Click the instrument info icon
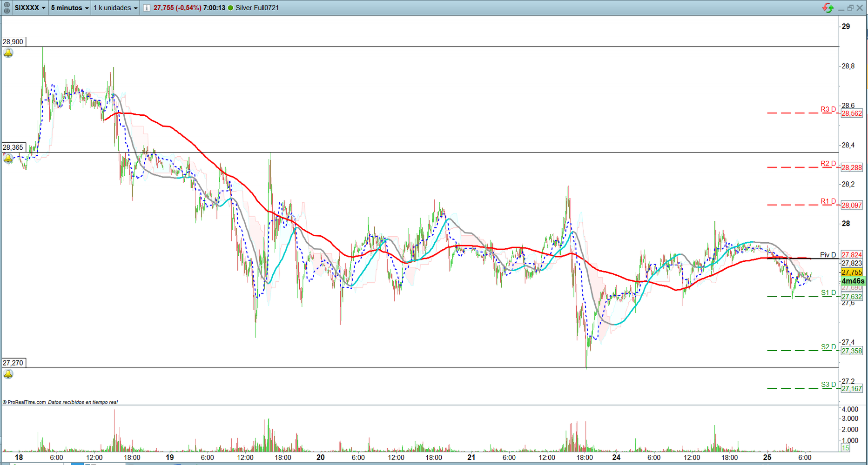 click(147, 8)
